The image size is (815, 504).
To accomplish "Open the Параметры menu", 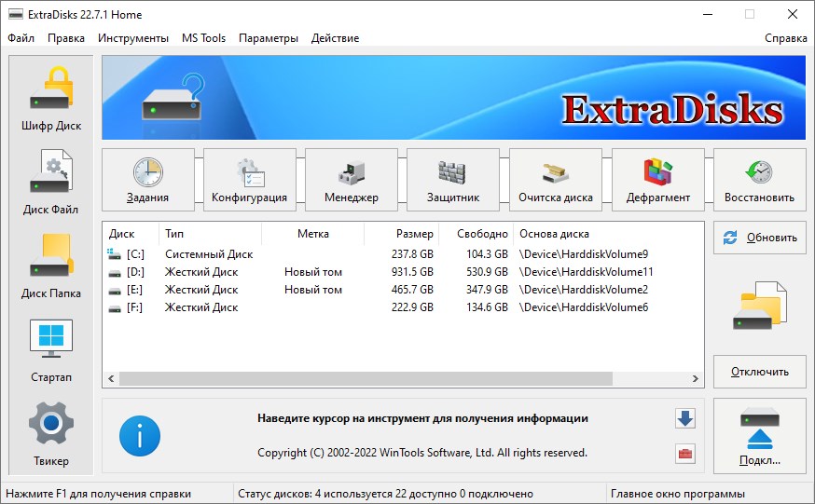I will [269, 38].
